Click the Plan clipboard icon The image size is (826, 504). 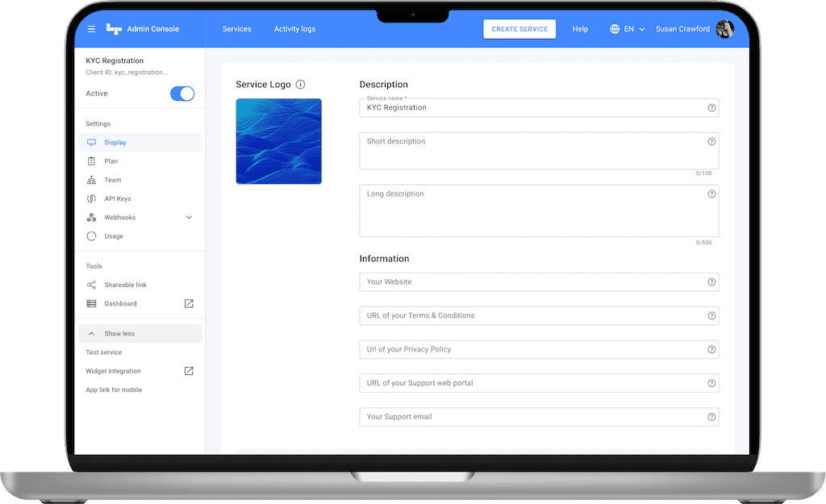92,161
